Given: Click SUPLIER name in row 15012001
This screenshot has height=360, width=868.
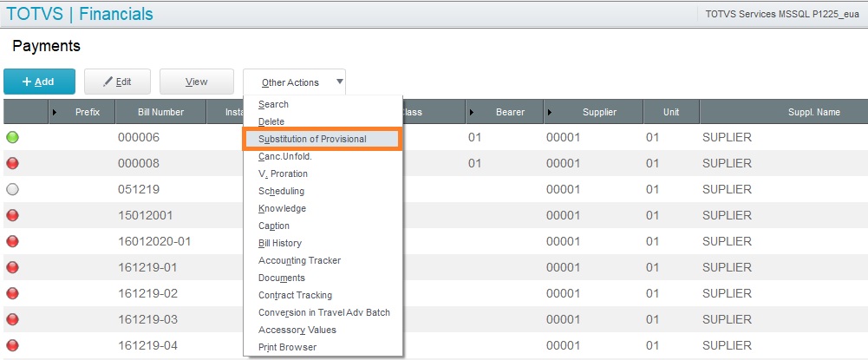Looking at the screenshot, I should point(727,215).
